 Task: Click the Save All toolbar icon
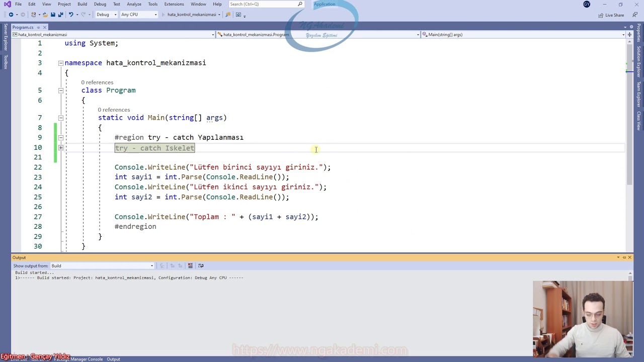tap(61, 15)
